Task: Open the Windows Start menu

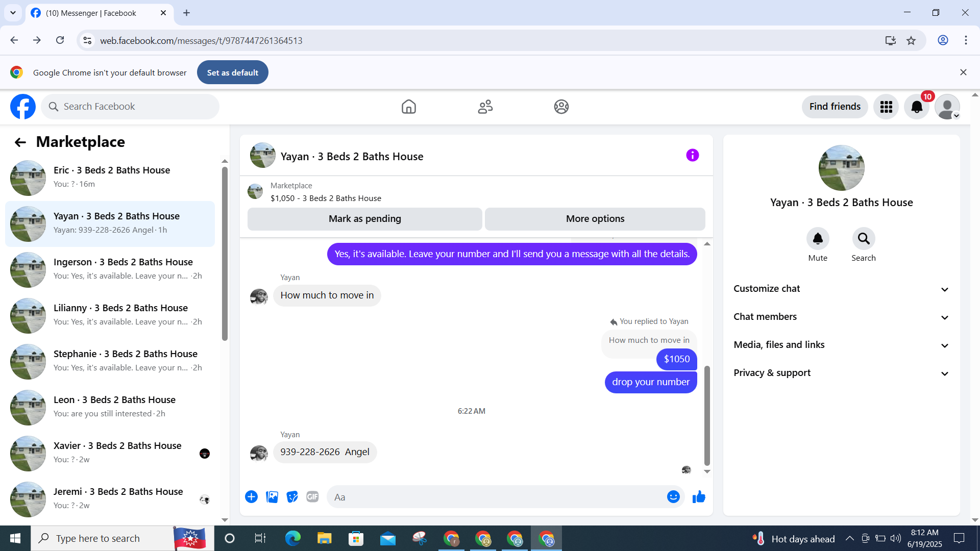Action: coord(15,538)
